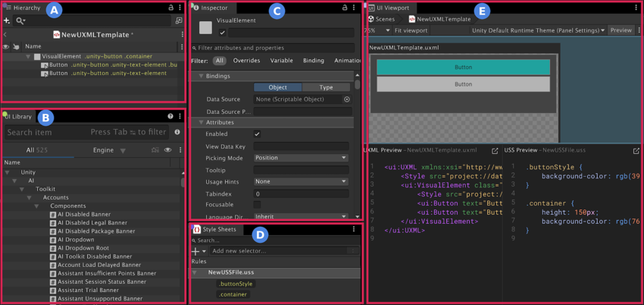Viewport: 644px width, 305px height.
Task: Collapse the NewUSSFile.uss rules group
Action: 195,272
